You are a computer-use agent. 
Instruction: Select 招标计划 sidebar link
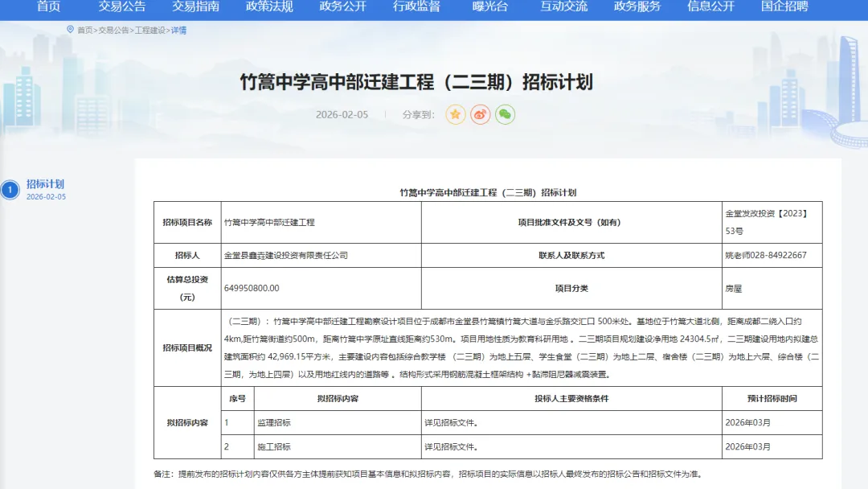45,184
